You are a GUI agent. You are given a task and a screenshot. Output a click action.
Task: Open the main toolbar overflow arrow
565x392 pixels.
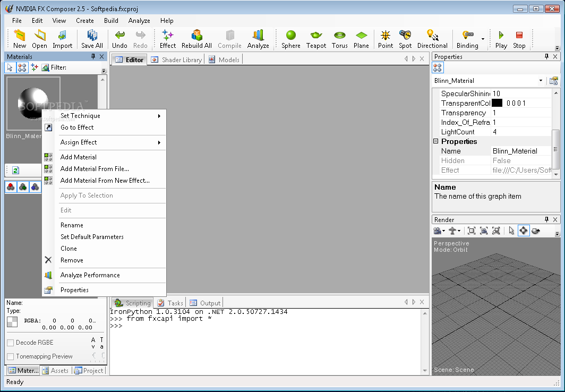[x=557, y=48]
